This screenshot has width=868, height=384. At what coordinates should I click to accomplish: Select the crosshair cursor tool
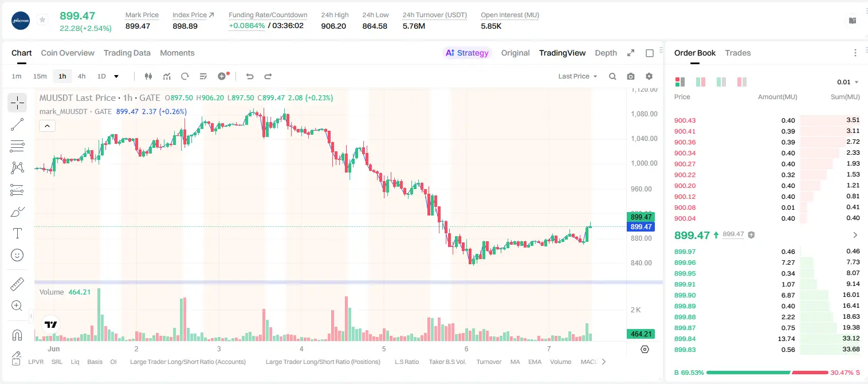pos(17,103)
